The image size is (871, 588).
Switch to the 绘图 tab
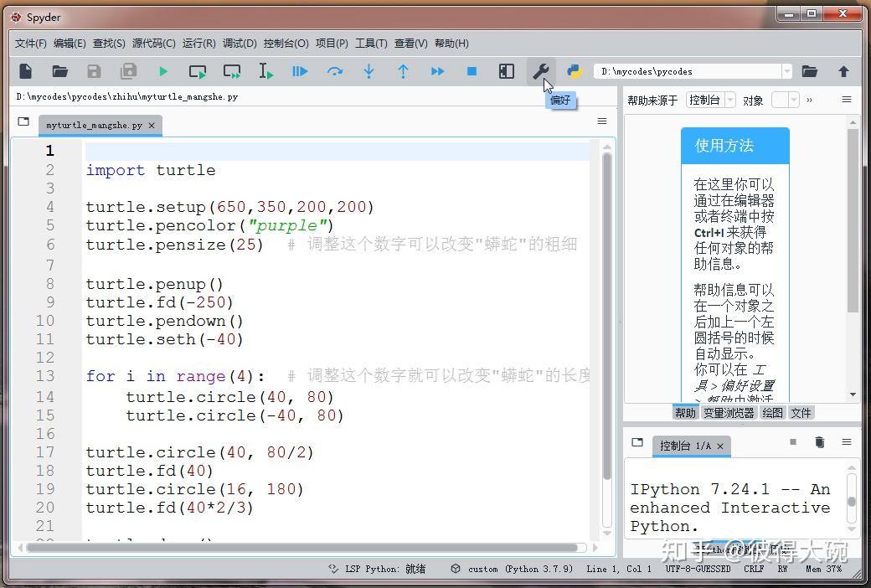click(771, 412)
